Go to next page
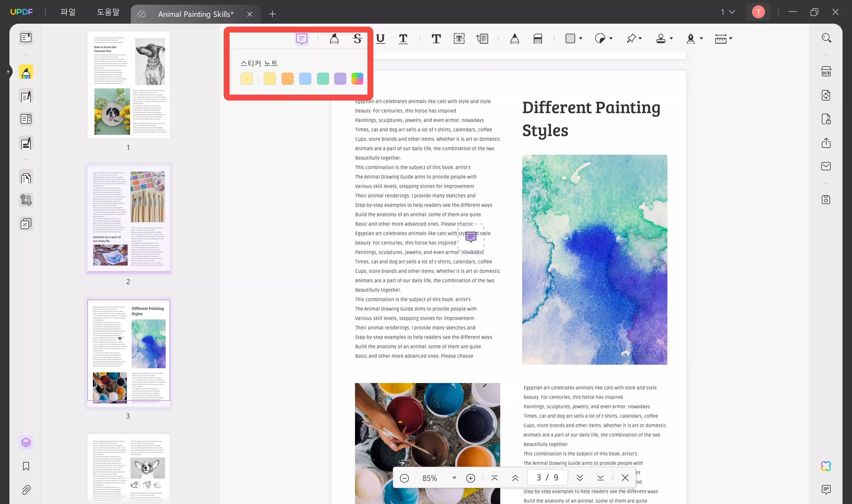This screenshot has width=852, height=504. click(580, 478)
